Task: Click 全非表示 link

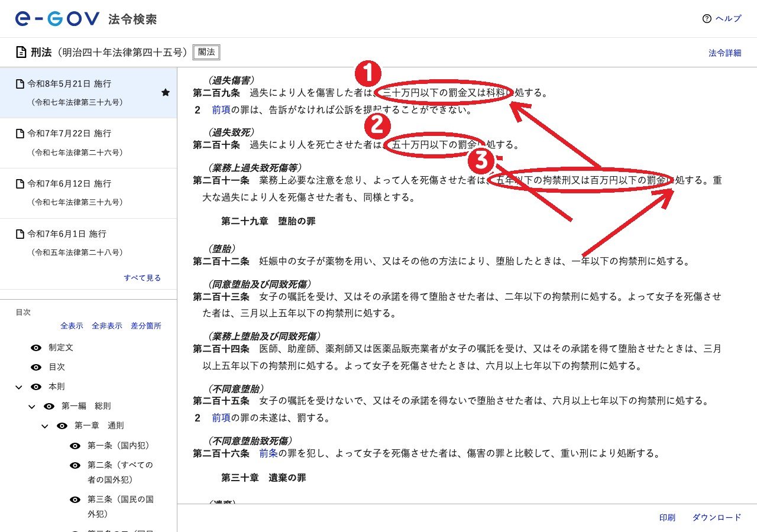Action: 106,326
